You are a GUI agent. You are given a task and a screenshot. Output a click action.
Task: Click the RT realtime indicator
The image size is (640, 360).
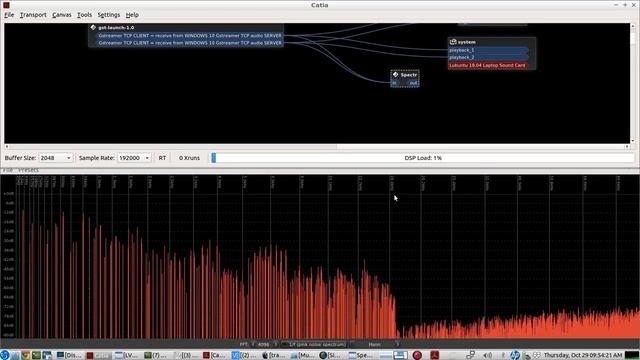(162, 158)
